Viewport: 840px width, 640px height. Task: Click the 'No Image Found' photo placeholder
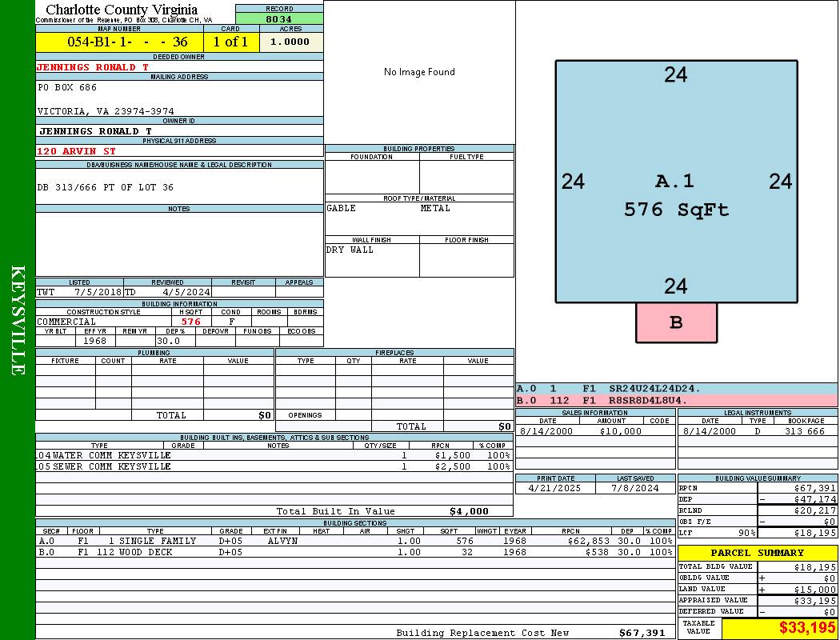point(419,72)
